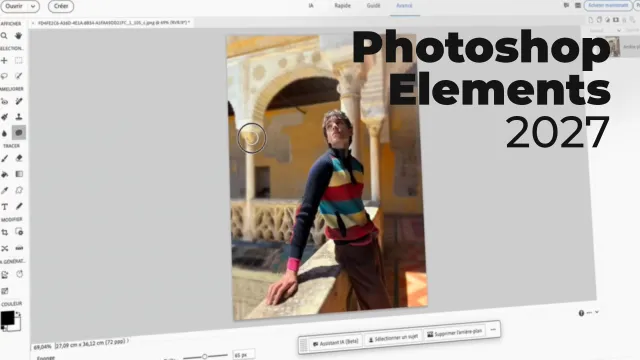
Task: Switch to the Guidé tab
Action: pyautogui.click(x=373, y=6)
